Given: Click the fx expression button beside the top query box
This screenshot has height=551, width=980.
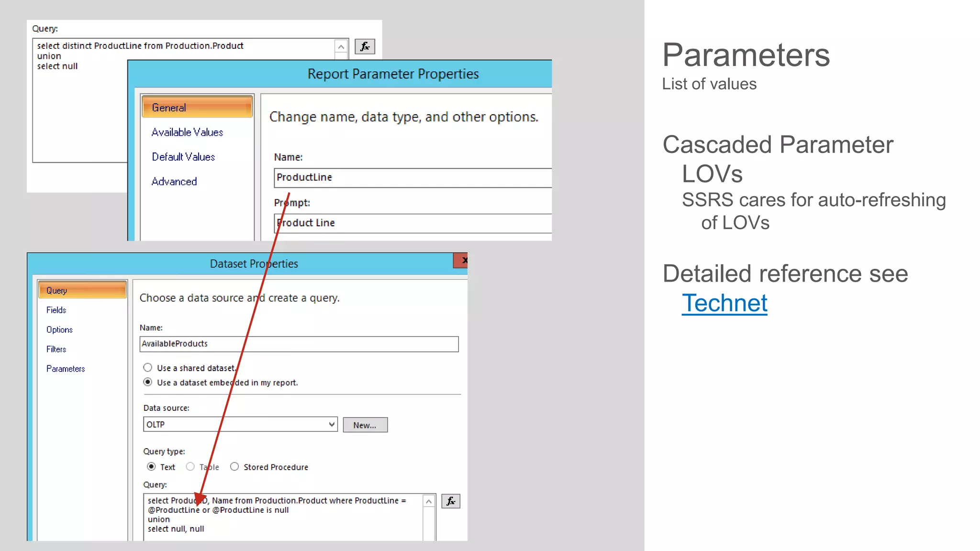Looking at the screenshot, I should click(365, 46).
